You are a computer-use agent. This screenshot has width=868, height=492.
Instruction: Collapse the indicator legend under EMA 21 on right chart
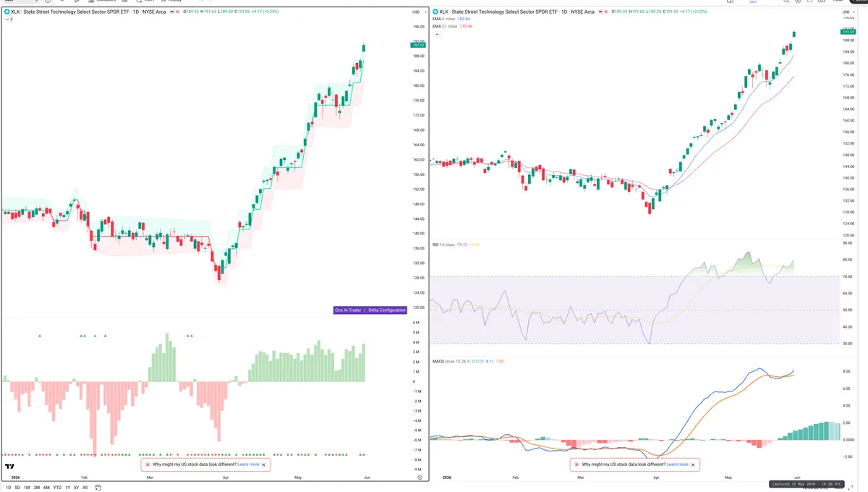(435, 33)
